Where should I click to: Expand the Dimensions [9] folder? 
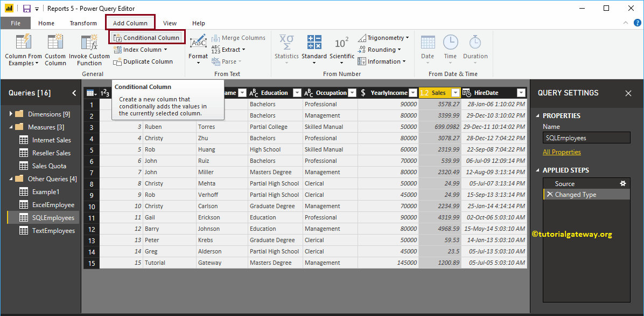[x=11, y=114]
